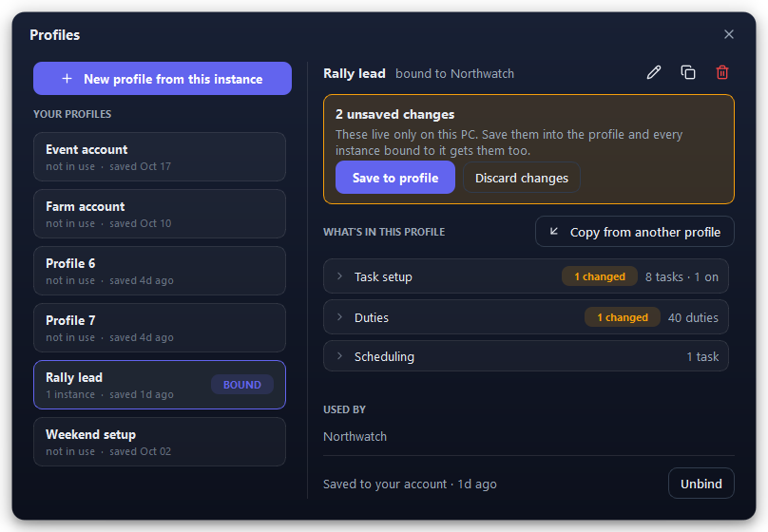
Task: Select the Rally lead profile card
Action: [159, 385]
